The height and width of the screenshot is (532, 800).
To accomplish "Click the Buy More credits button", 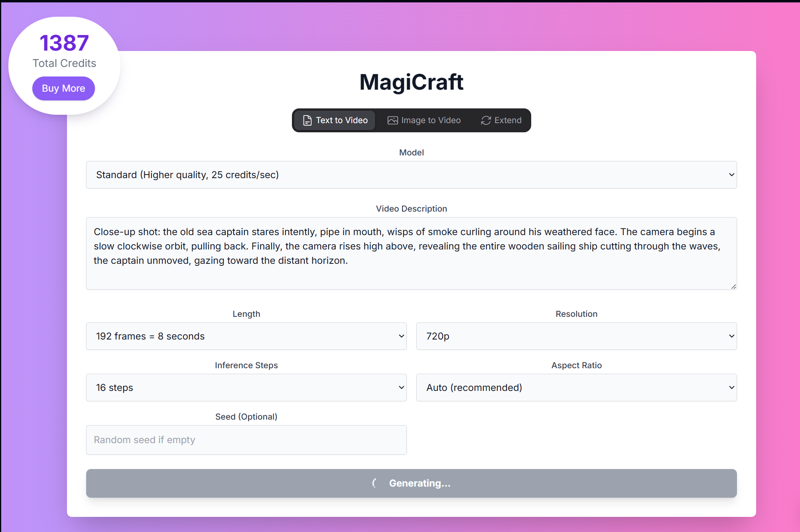I will coord(63,88).
